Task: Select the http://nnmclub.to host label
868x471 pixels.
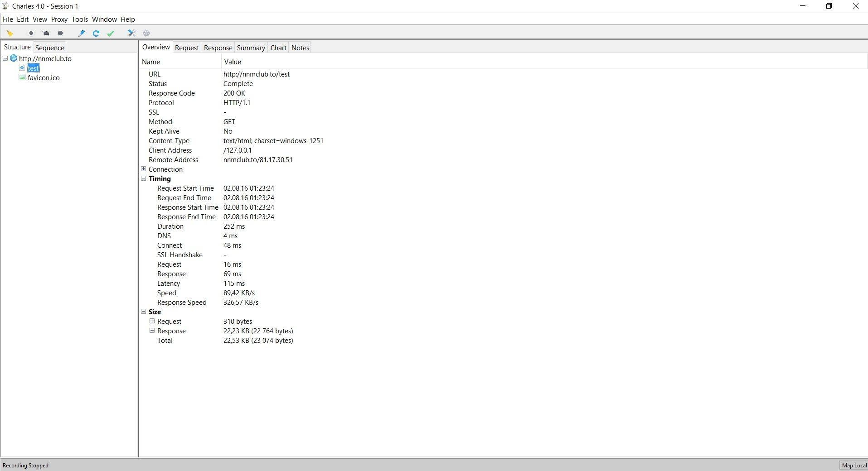Action: [x=45, y=58]
